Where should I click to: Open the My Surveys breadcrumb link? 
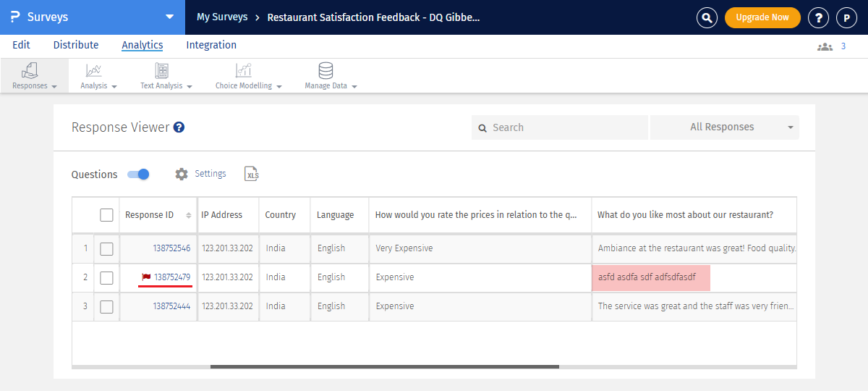(222, 17)
